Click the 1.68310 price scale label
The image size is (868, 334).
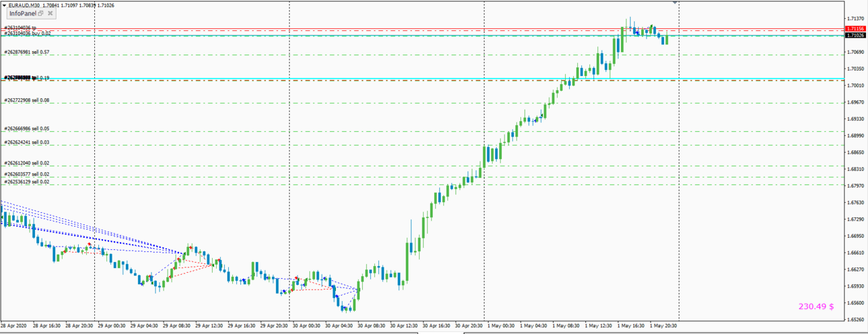[x=856, y=169]
